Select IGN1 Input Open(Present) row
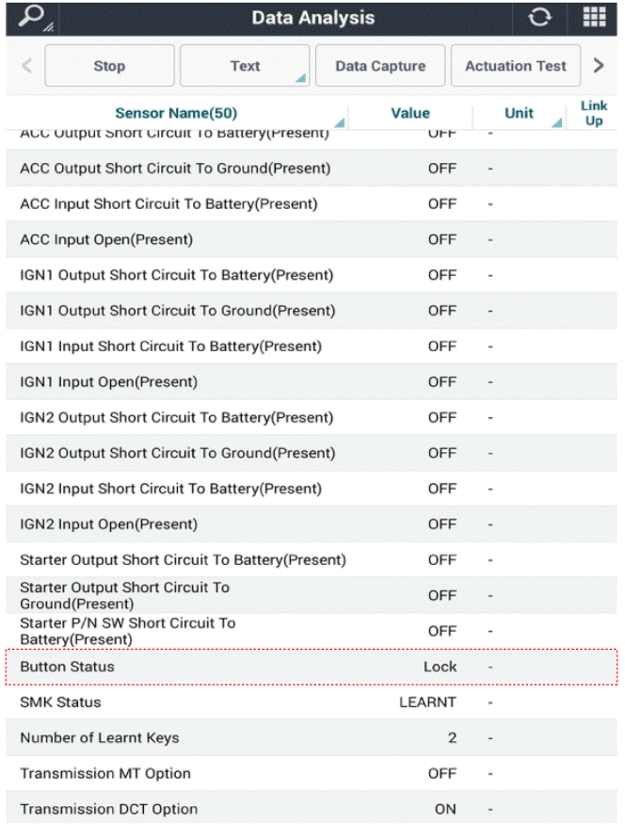 coord(312,382)
